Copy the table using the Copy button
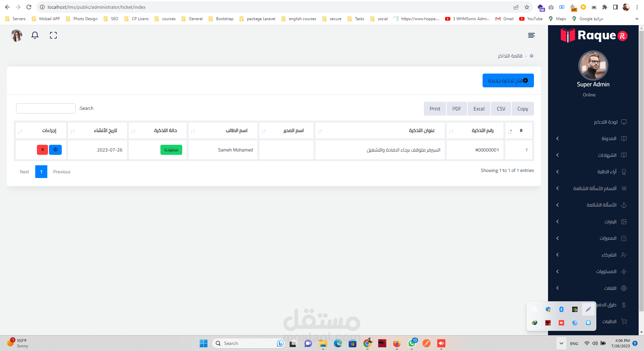Viewport: 644px width, 351px height. click(523, 109)
